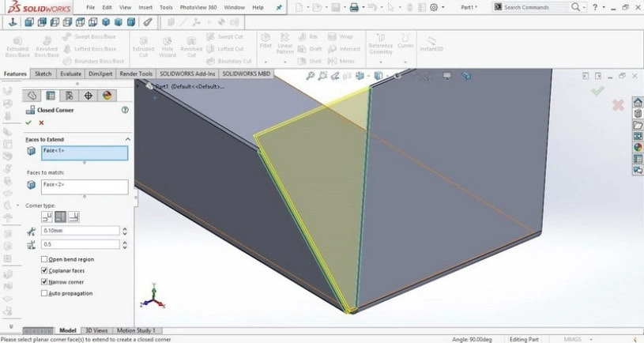This screenshot has height=343, width=644.
Task: Uncheck the Coplanar faces checkbox
Action: click(44, 270)
